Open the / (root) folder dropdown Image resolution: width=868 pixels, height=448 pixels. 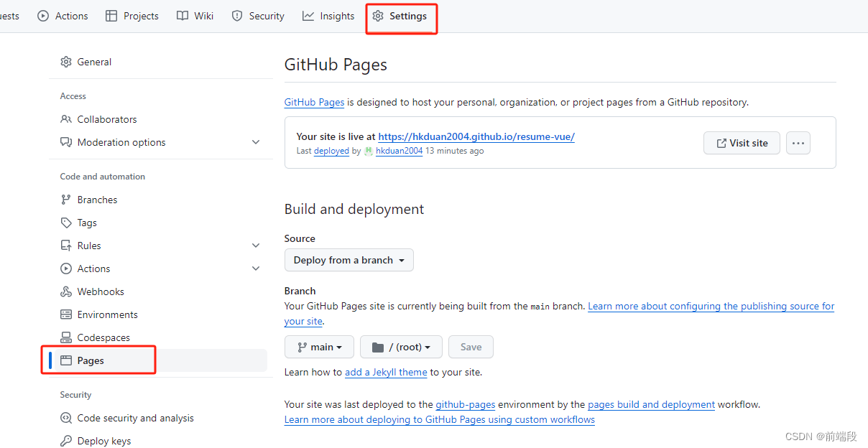pos(401,347)
